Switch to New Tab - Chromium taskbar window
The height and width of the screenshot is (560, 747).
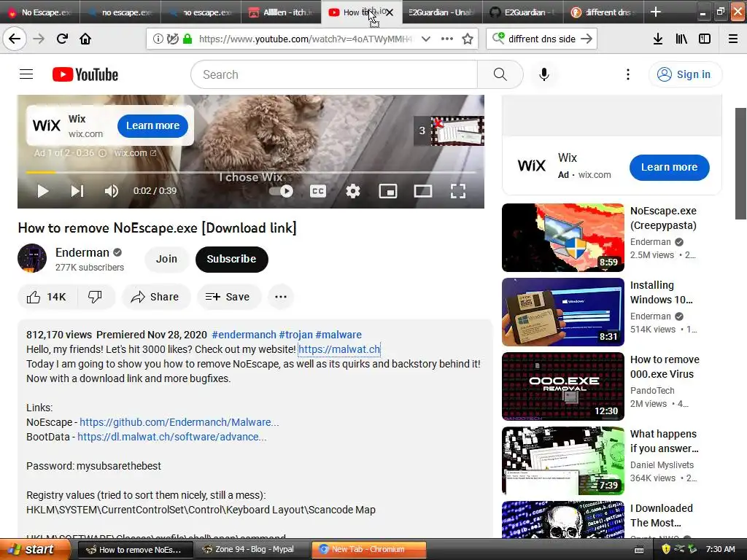[368, 550]
